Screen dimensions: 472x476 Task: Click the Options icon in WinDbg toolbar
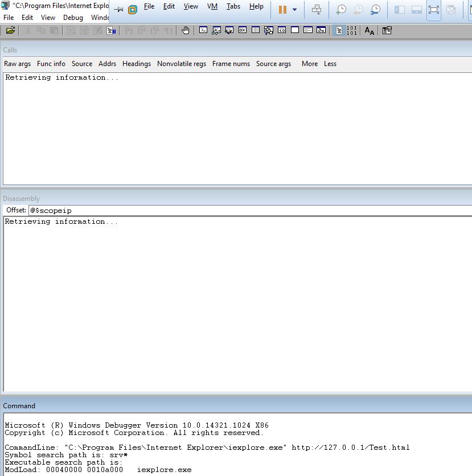[x=387, y=30]
